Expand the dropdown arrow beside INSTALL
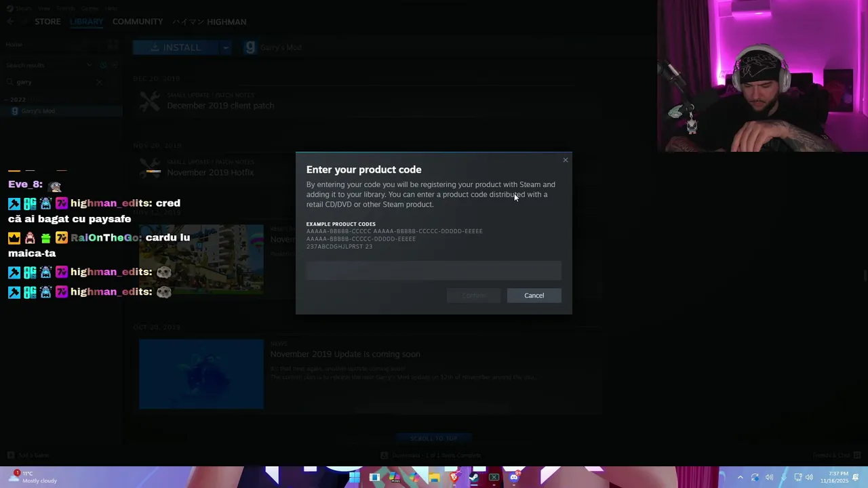The image size is (868, 488). pyautogui.click(x=226, y=47)
